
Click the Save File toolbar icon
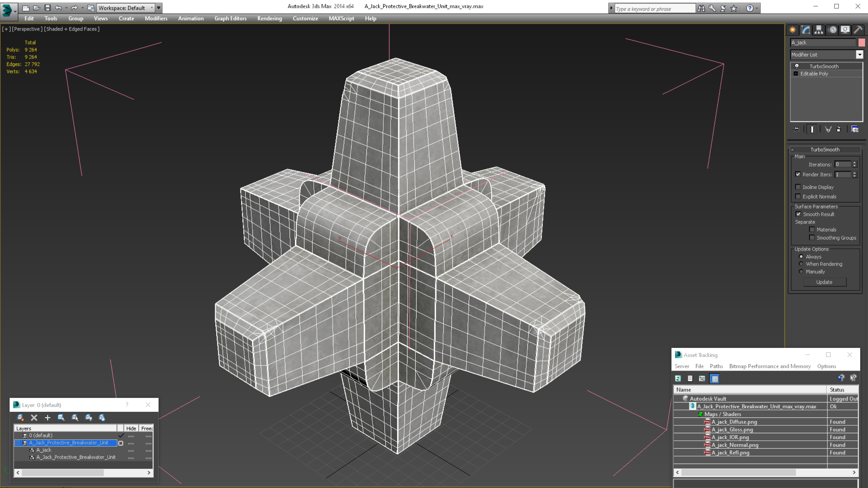[48, 8]
